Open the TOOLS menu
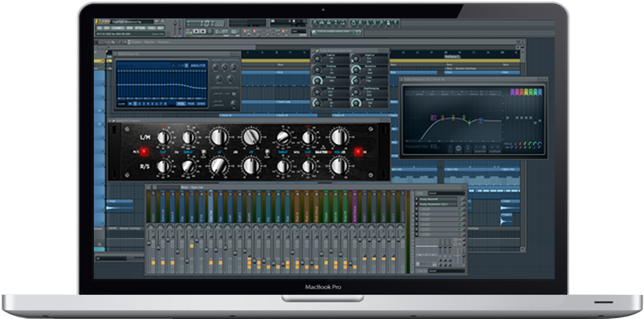Screen dimensions: 644x319 point(151,28)
